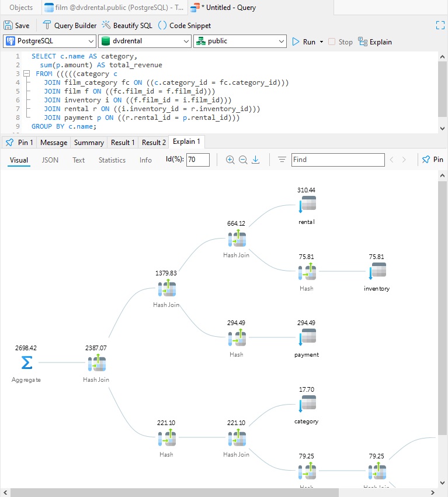Viewport: 448px width, 497px height.
Task: Click the Beautify SQL button
Action: (127, 25)
